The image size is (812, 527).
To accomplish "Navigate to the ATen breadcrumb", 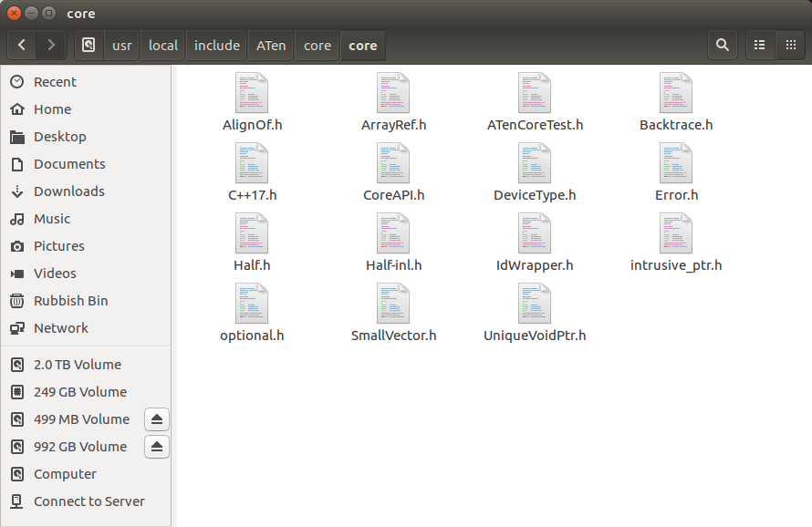I will click(270, 45).
